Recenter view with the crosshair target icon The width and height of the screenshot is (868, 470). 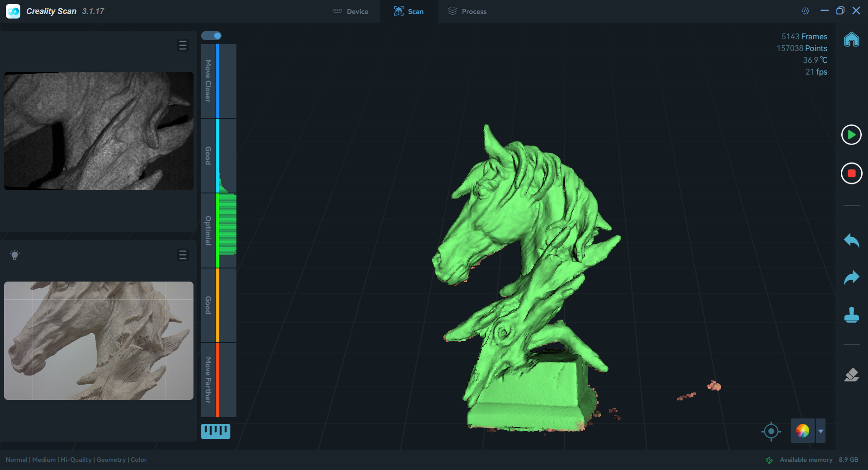click(771, 431)
